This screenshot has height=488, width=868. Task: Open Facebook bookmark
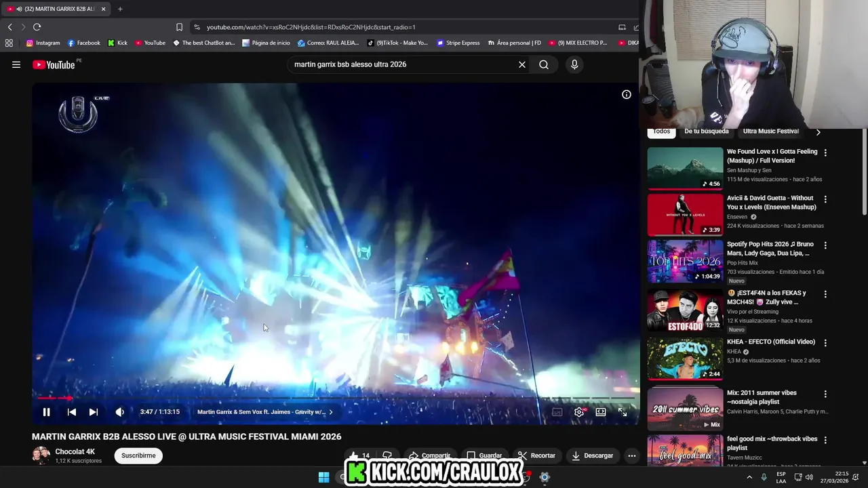point(83,43)
